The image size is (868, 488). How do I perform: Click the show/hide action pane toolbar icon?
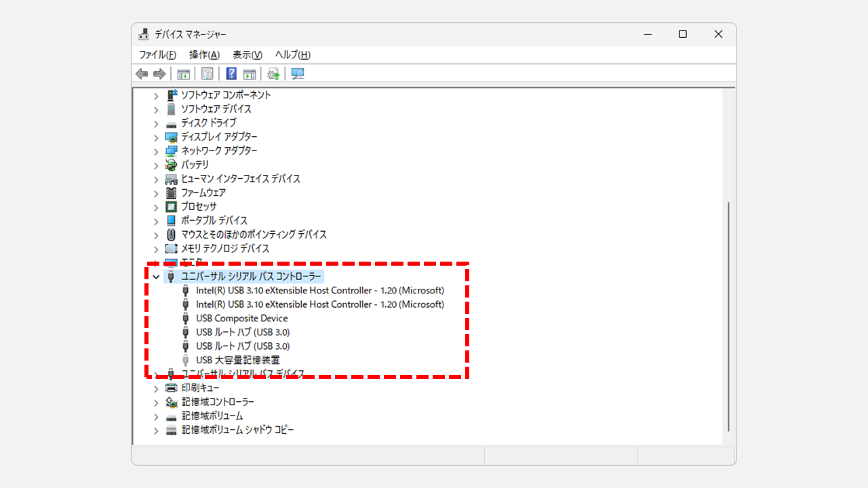pyautogui.click(x=250, y=74)
